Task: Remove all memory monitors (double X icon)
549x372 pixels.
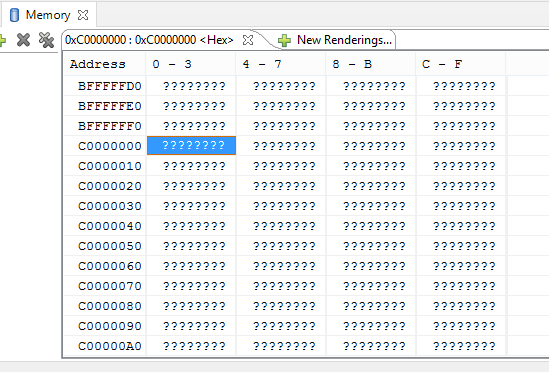Action: (46, 40)
